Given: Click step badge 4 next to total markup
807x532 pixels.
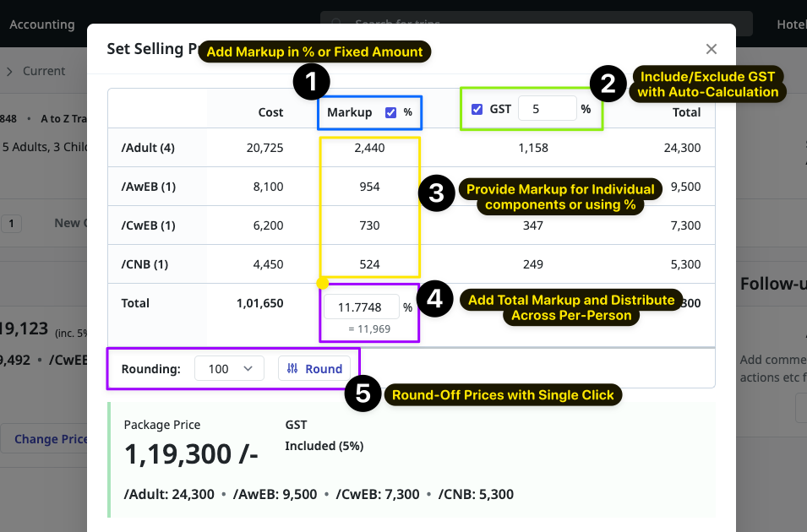Looking at the screenshot, I should pyautogui.click(x=435, y=300).
